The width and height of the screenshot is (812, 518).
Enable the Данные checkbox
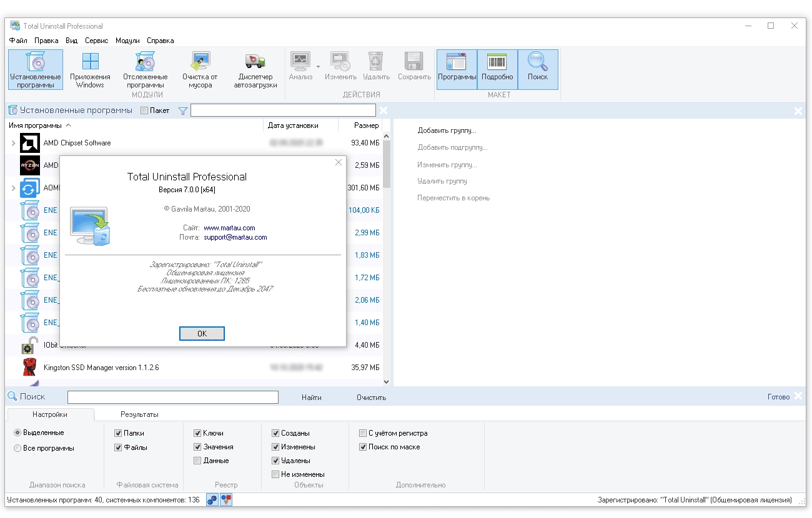click(x=197, y=461)
